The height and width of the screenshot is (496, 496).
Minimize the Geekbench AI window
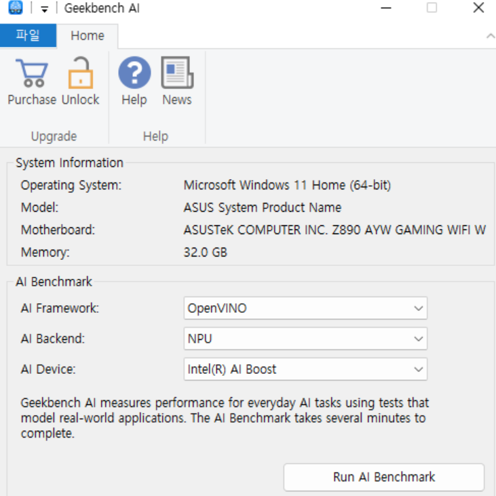coord(386,8)
